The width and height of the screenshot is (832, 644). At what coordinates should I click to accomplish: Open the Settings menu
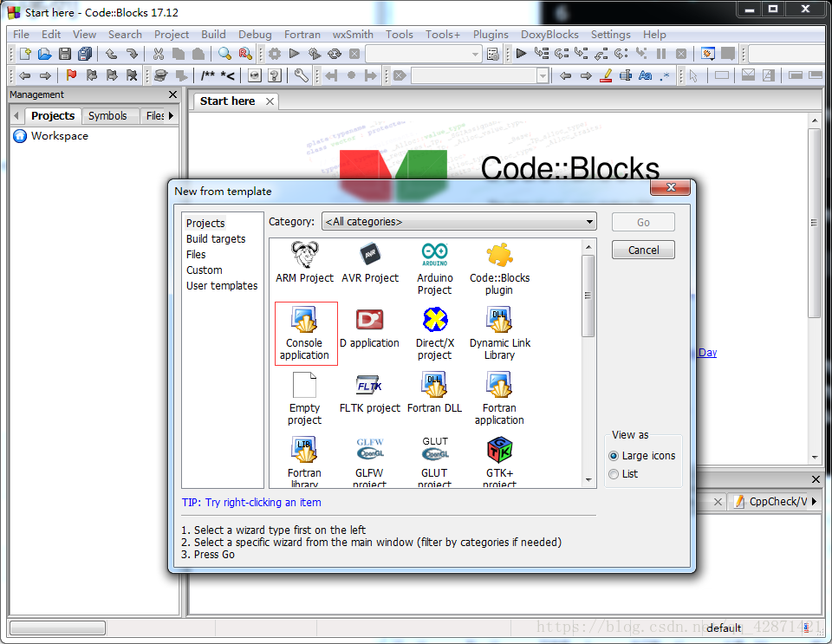click(611, 35)
